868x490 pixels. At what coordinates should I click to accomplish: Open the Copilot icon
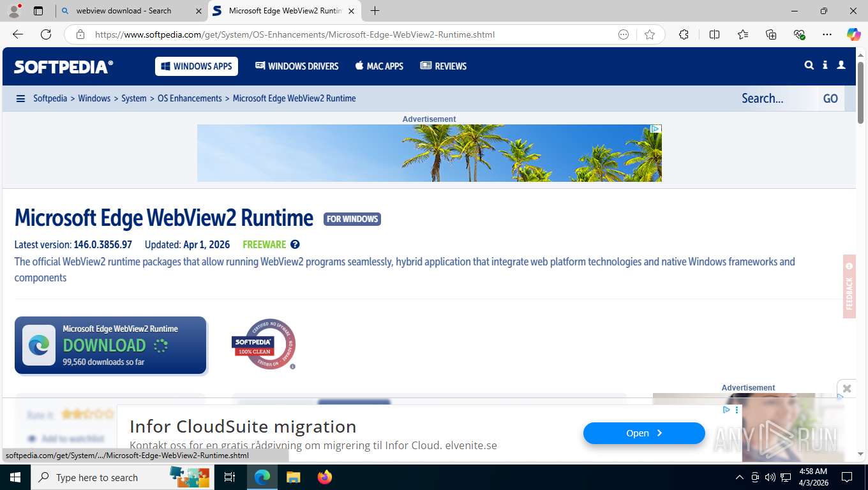(x=853, y=34)
